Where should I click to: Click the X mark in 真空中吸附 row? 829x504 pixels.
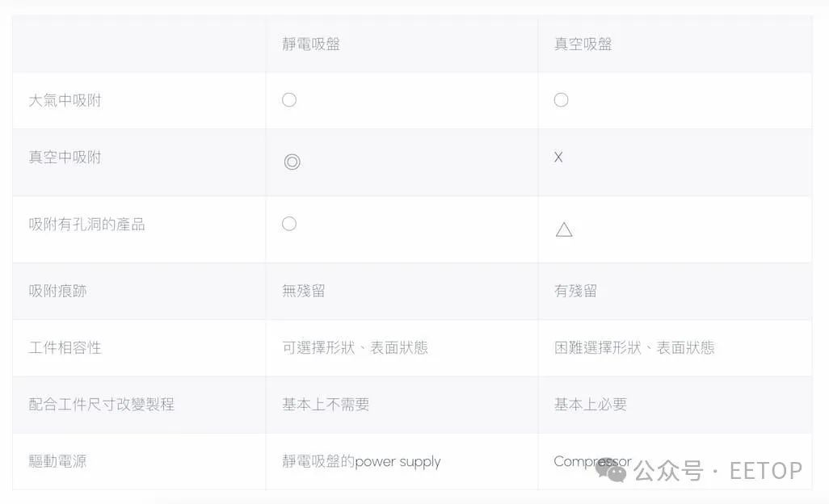point(558,157)
